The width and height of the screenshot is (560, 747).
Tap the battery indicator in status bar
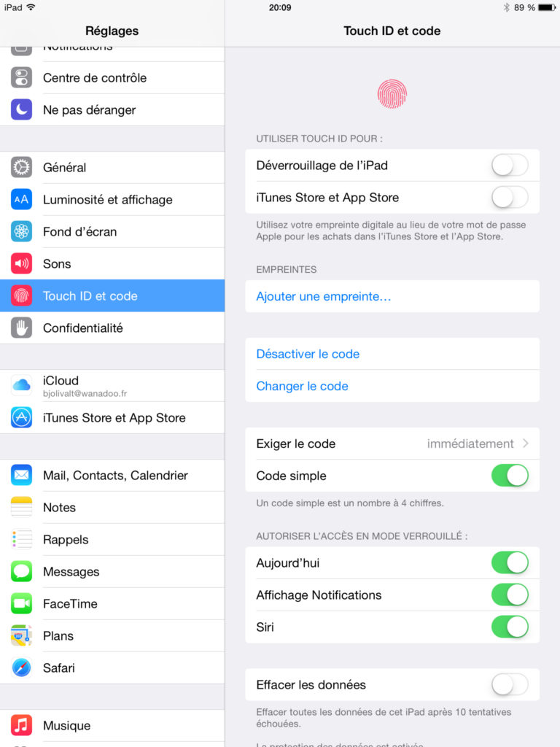(547, 7)
